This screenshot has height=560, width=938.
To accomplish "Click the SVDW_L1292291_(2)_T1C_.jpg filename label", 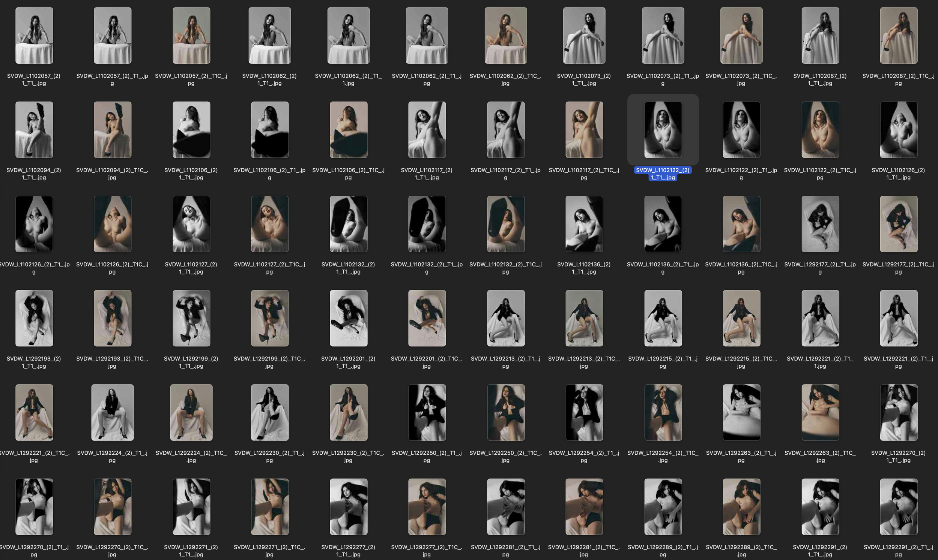I will [898, 550].
